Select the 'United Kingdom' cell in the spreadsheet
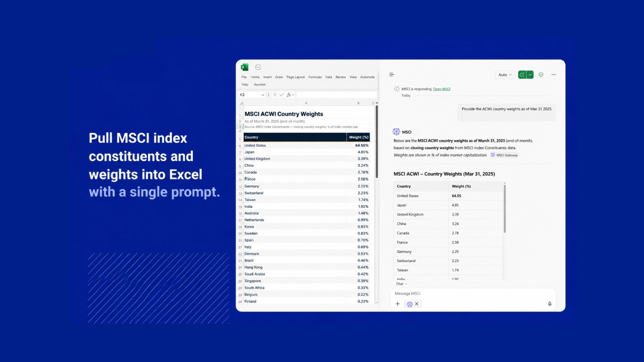 [x=295, y=159]
